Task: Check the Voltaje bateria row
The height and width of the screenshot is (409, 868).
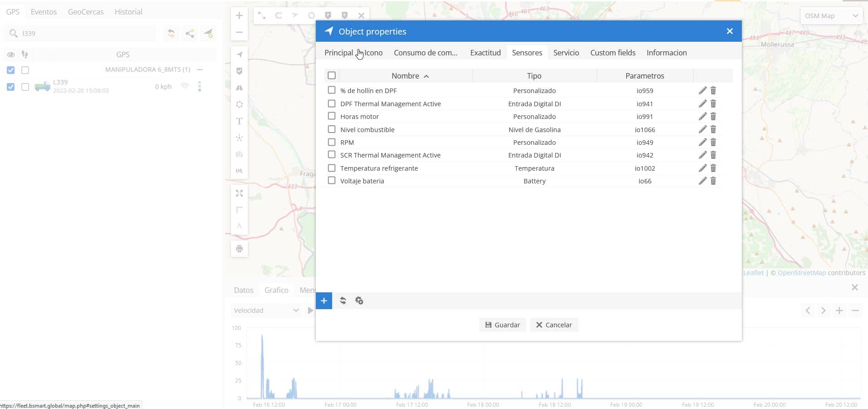Action: 332,180
